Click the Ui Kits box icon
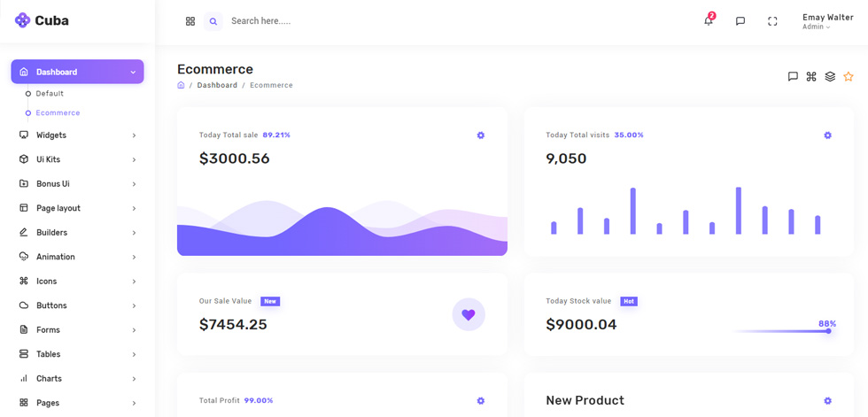This screenshot has height=417, width=868. click(23, 159)
